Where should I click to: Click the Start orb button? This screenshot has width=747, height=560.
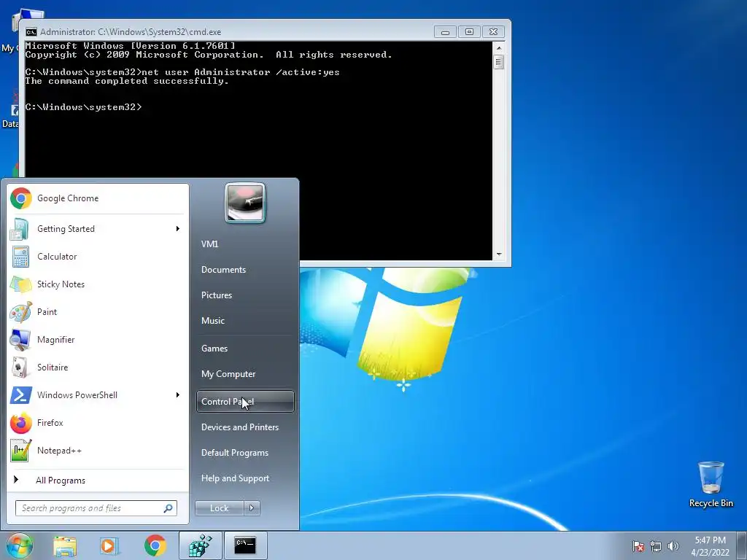coord(19,545)
